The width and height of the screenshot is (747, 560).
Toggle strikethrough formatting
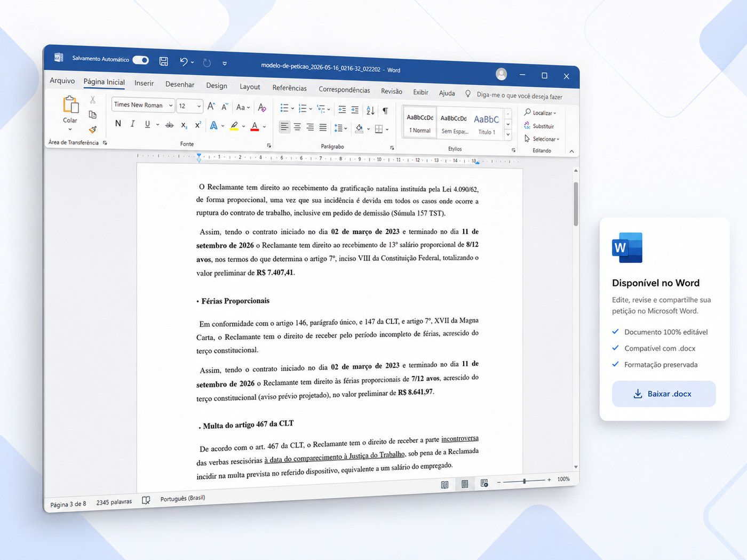point(169,125)
